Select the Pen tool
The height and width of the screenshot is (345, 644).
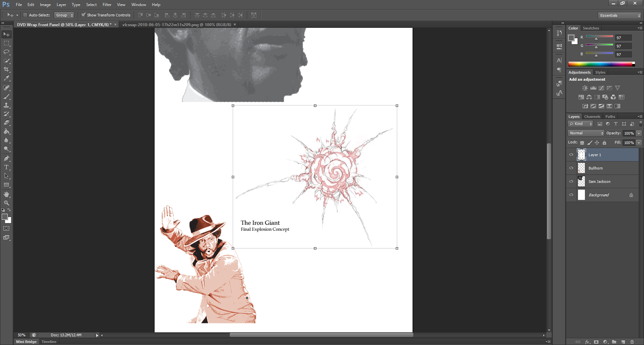pos(6,158)
